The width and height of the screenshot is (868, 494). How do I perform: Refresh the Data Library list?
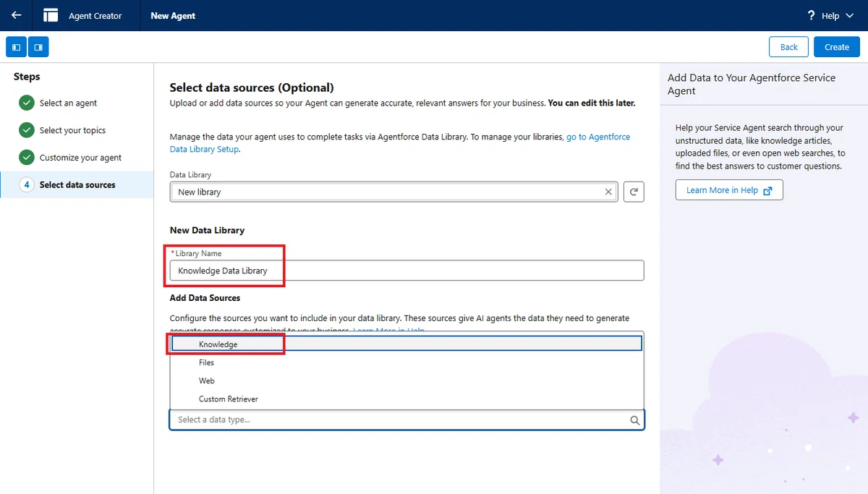coord(634,192)
